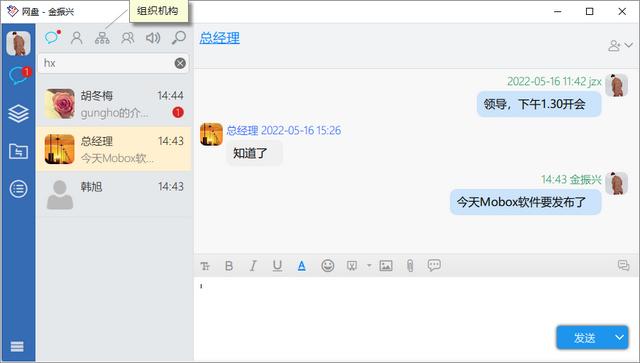Click the message bubble 知道了
640x363 pixels.
pyautogui.click(x=254, y=153)
